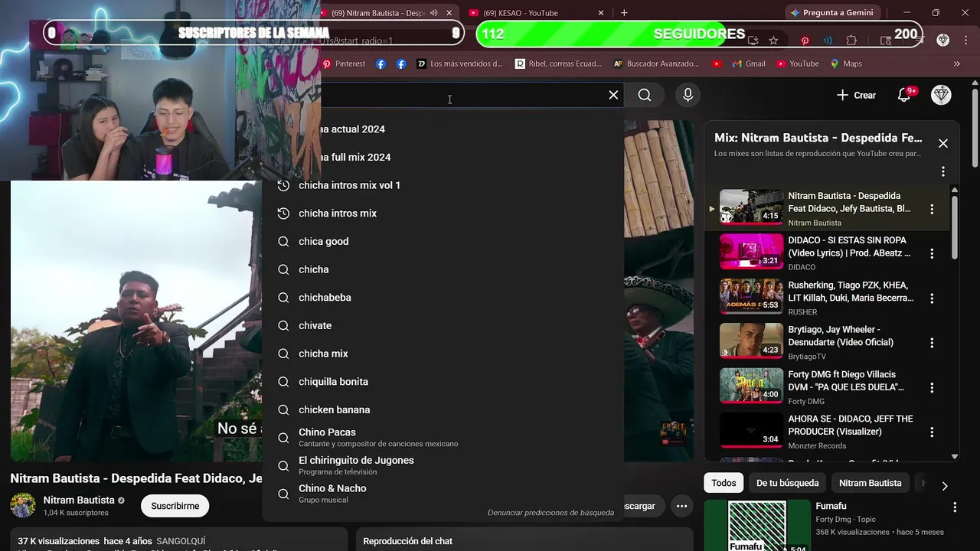Screen dimensions: 980x551
Task: Open the Crear menu
Action: (x=856, y=95)
